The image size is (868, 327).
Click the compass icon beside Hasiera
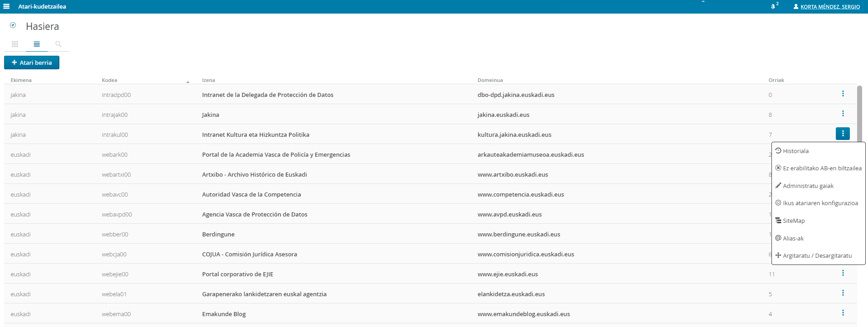coord(13,25)
